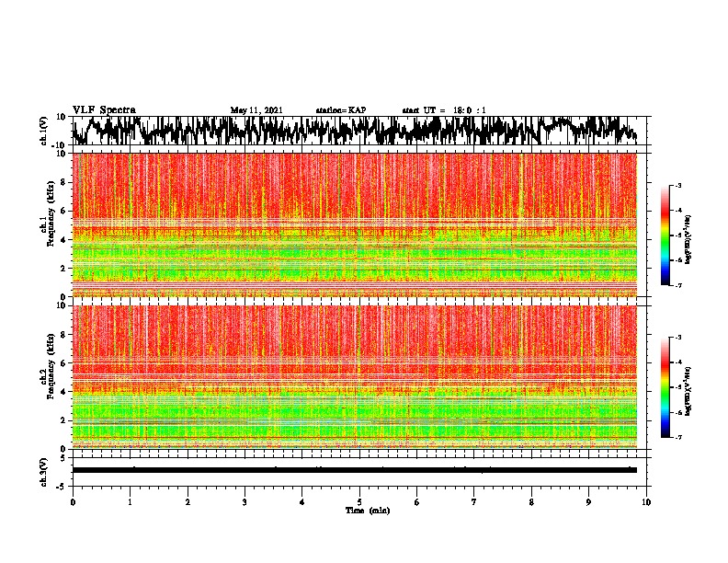Click the ch.1 voltage waveform trace
This screenshot has width=728, height=563.
[355, 130]
